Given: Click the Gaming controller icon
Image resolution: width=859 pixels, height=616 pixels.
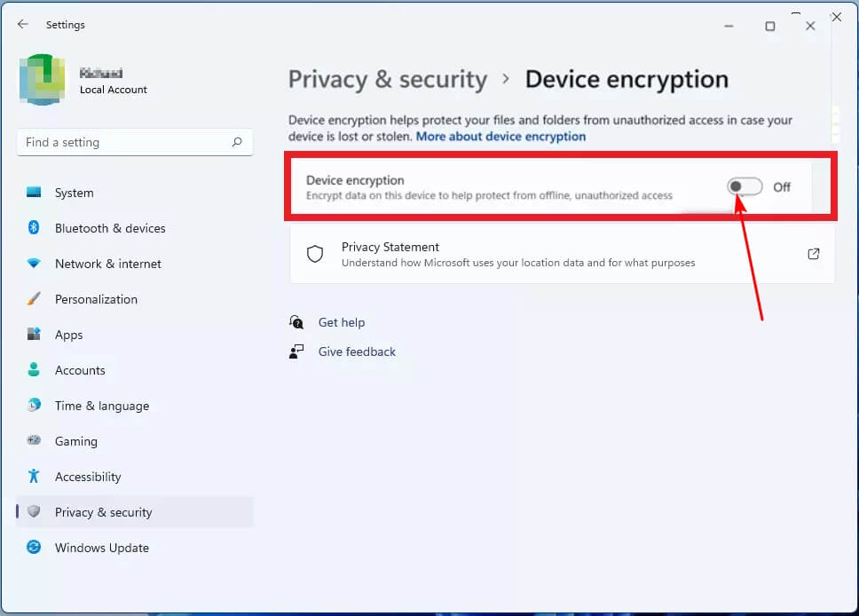Looking at the screenshot, I should 34,441.
